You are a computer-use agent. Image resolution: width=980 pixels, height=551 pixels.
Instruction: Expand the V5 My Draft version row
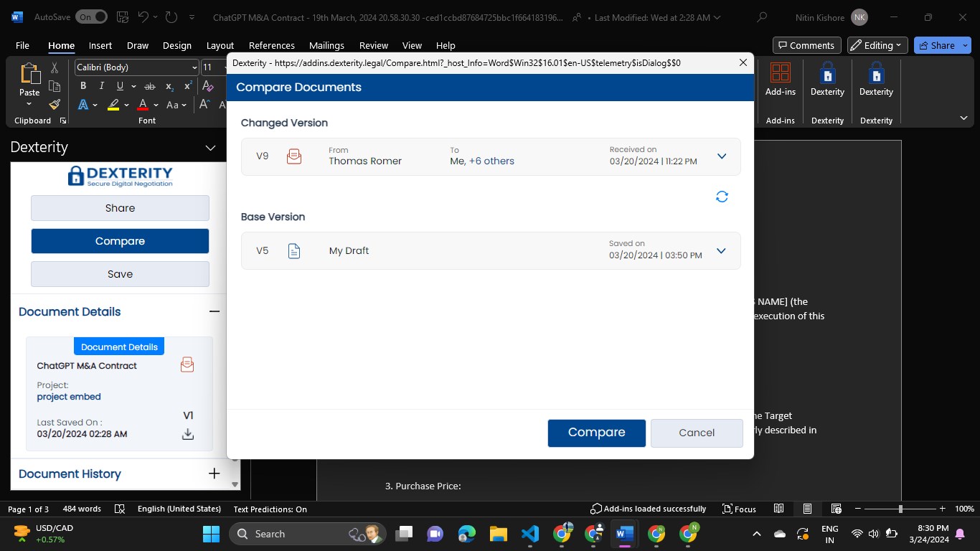pyautogui.click(x=721, y=251)
